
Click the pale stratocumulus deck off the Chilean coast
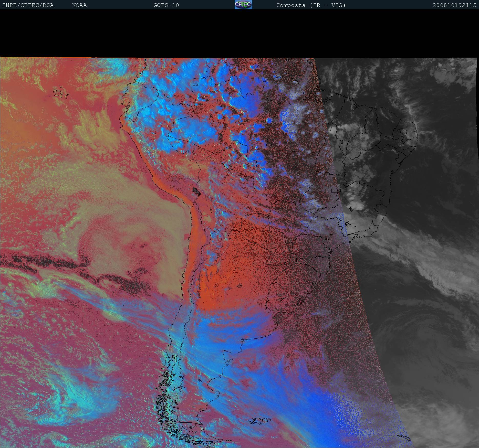tap(128, 230)
